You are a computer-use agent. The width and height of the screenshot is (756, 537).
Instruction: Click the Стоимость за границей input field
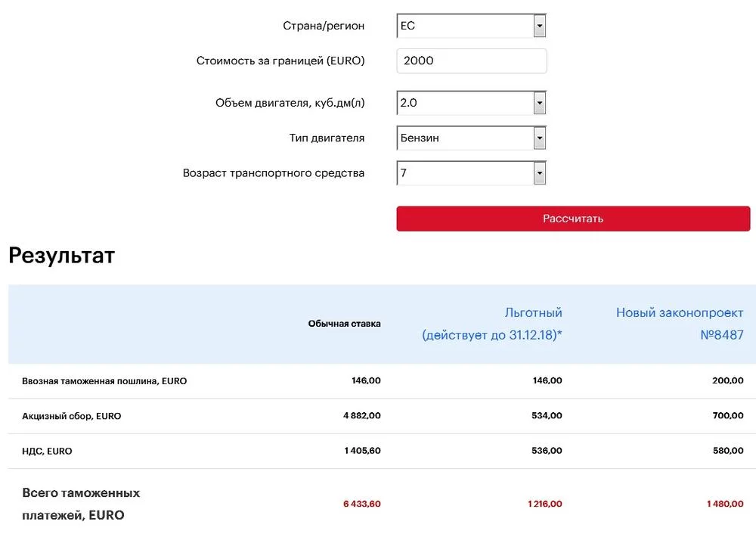(471, 61)
